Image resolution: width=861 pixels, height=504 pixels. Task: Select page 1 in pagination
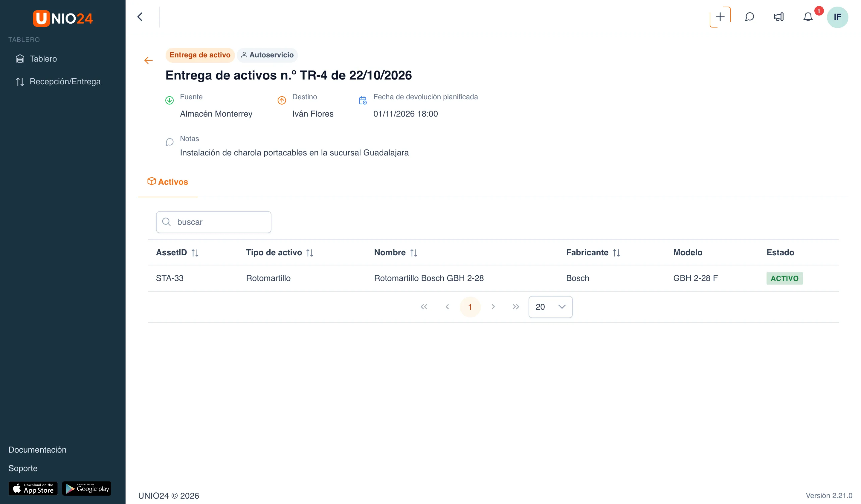tap(470, 307)
